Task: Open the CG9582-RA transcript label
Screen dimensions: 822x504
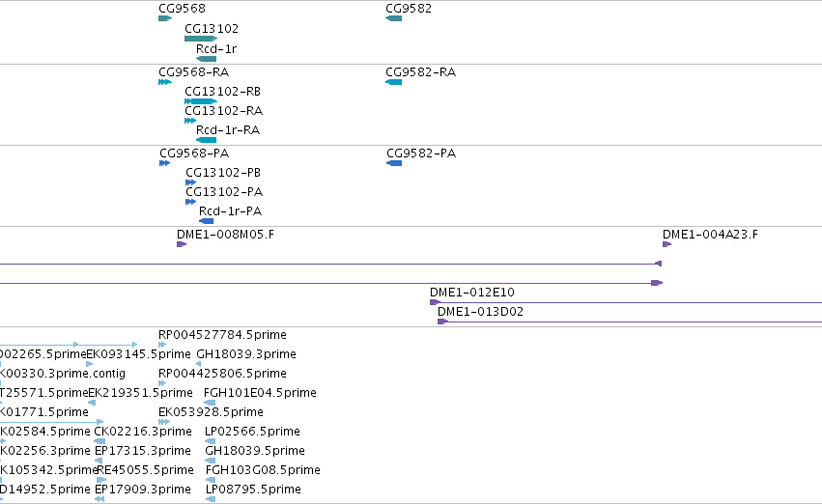Action: pyautogui.click(x=420, y=71)
